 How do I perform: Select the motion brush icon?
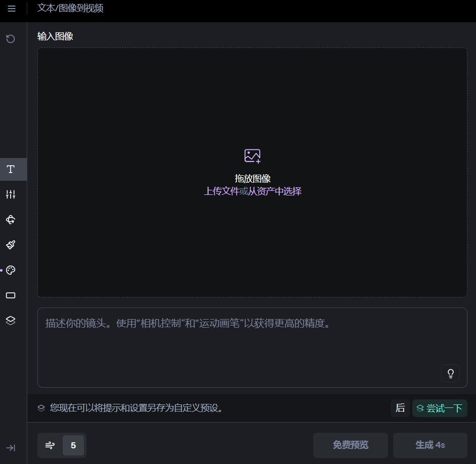point(11,245)
